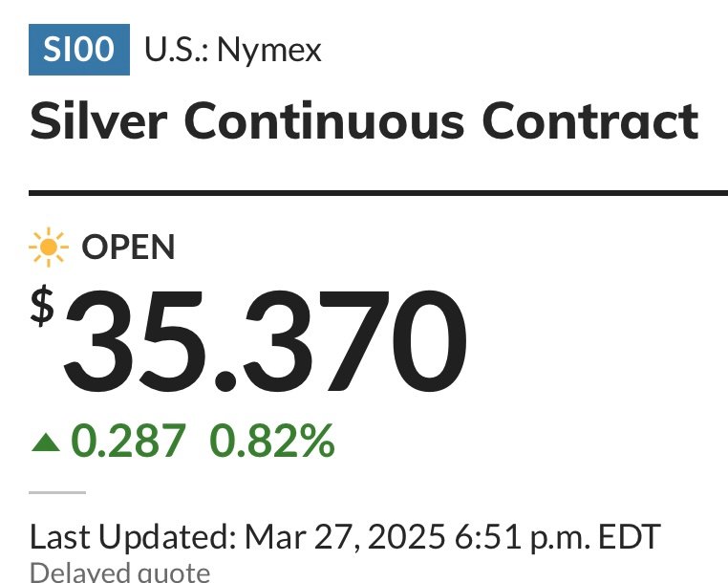
Task: Click the OPEN market status label
Action: (128, 248)
